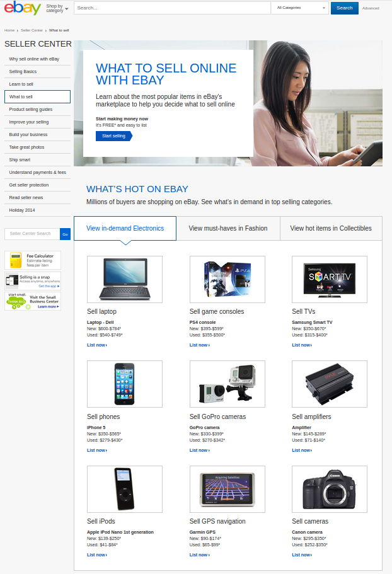Open Improve your selling
The height and width of the screenshot is (574, 392).
click(28, 122)
